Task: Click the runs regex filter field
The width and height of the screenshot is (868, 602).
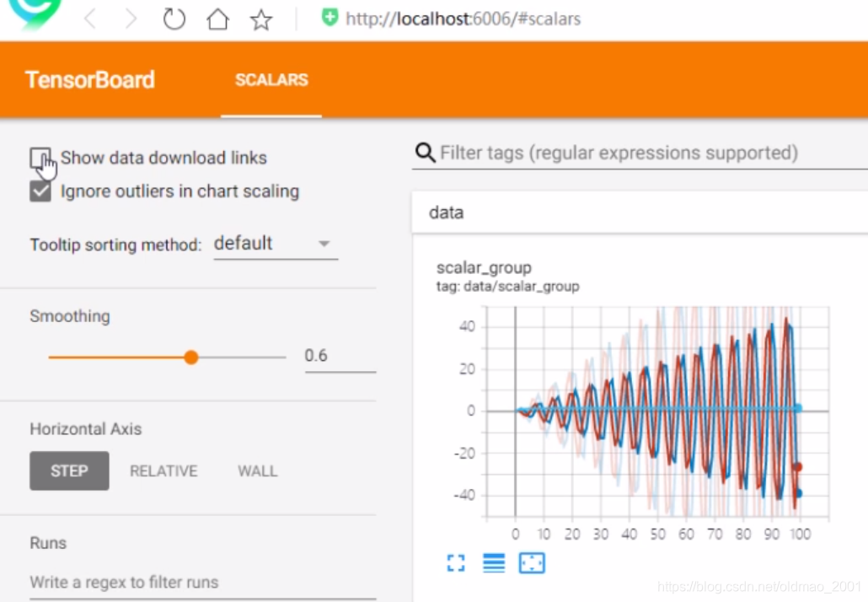Action: tap(202, 583)
